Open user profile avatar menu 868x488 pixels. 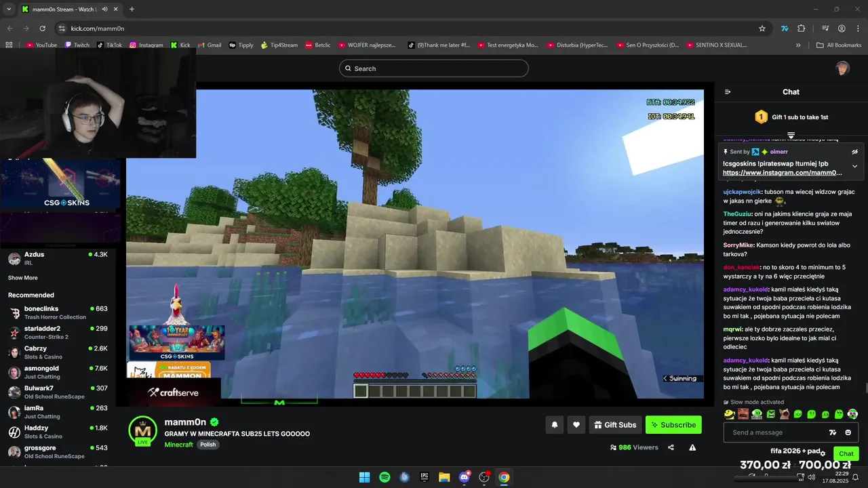[842, 68]
